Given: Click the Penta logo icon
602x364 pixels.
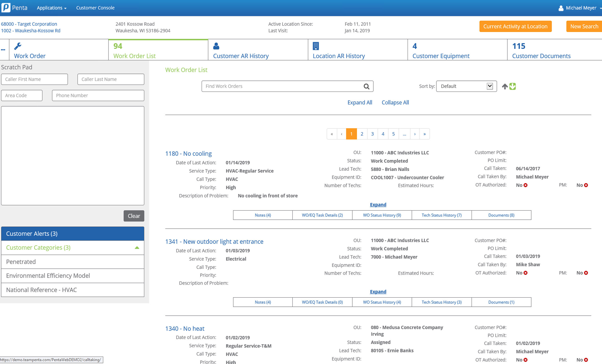Looking at the screenshot, I should 6,8.
